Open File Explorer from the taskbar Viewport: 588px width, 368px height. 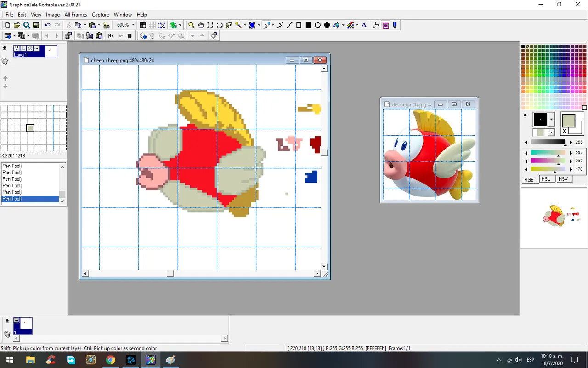(31, 360)
